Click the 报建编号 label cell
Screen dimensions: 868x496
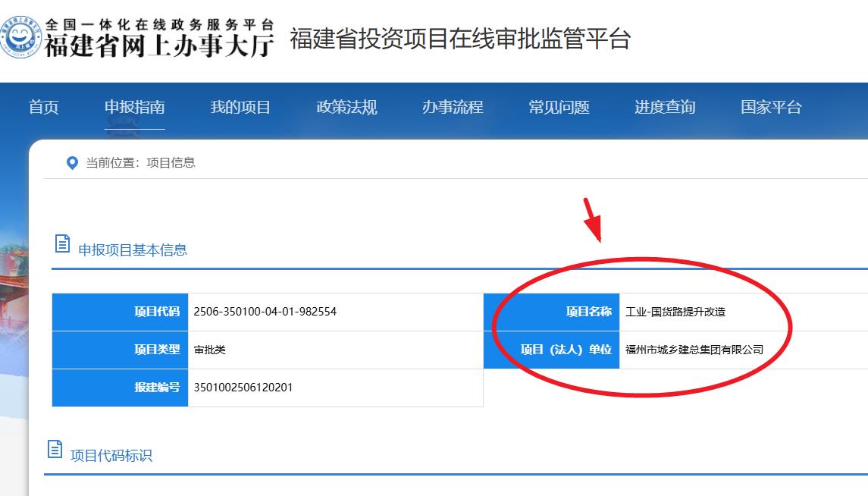(x=120, y=388)
